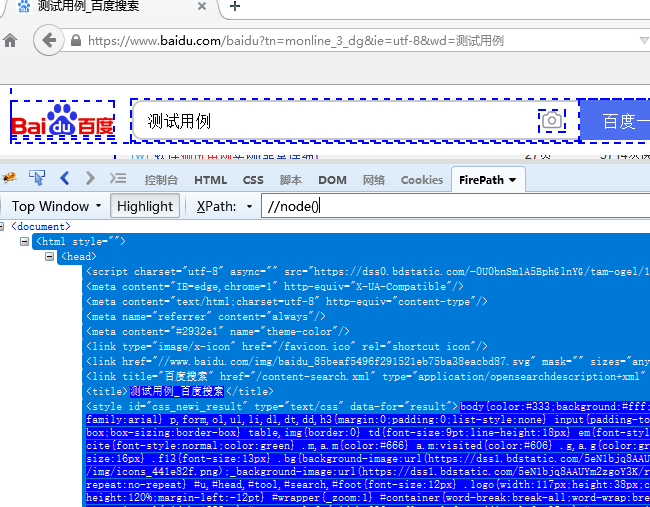
Task: Click the browser home icon
Action: [x=10, y=41]
